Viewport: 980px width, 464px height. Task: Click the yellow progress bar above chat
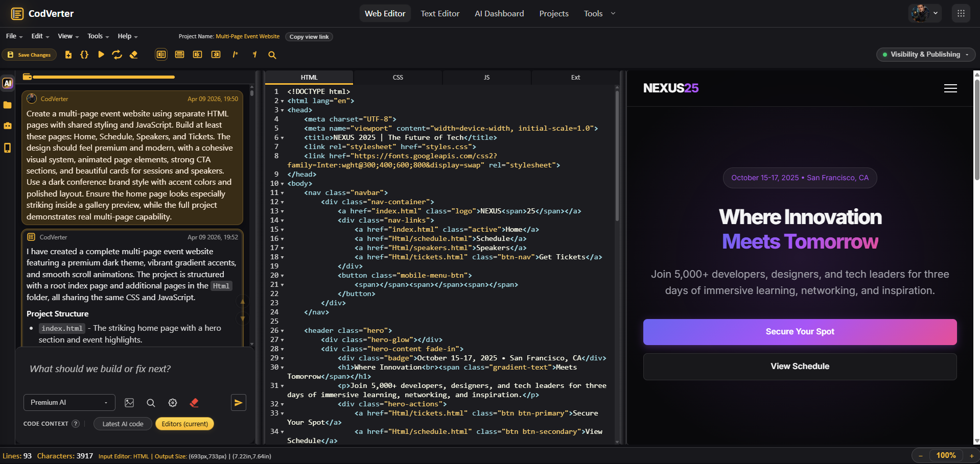coord(104,77)
